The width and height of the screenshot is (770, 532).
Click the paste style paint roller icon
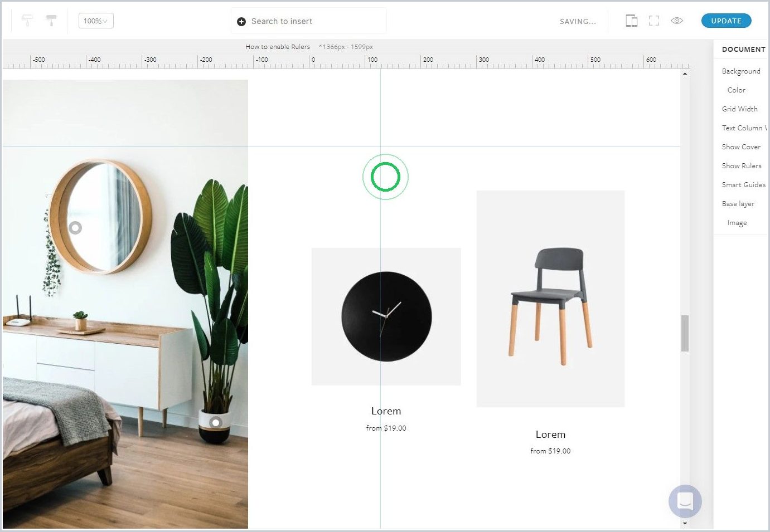51,21
